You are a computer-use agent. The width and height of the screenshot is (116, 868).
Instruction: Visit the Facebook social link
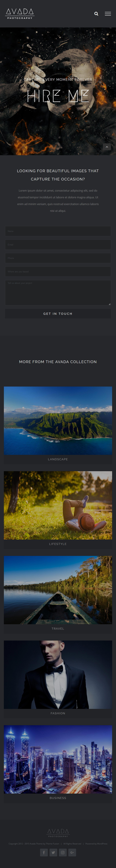pyautogui.click(x=44, y=853)
